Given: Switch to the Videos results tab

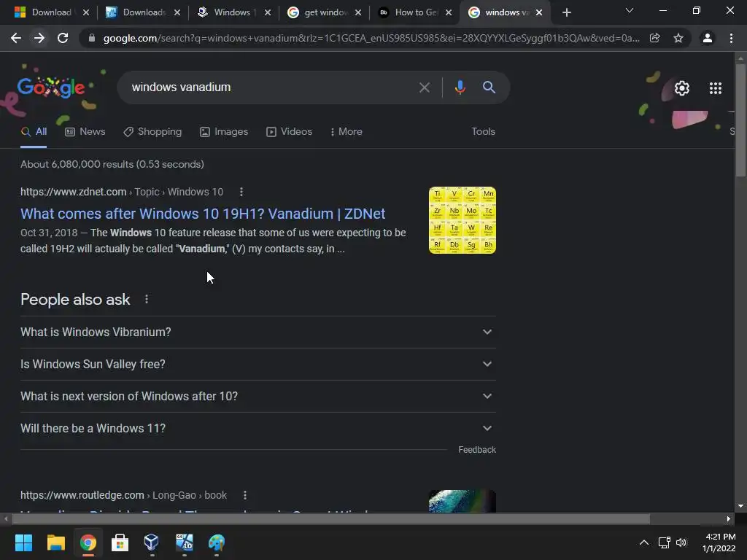Looking at the screenshot, I should [289, 131].
